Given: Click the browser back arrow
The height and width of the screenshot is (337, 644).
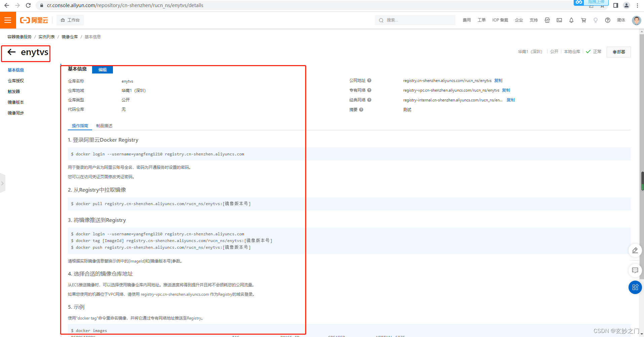Looking at the screenshot, I should pos(6,5).
